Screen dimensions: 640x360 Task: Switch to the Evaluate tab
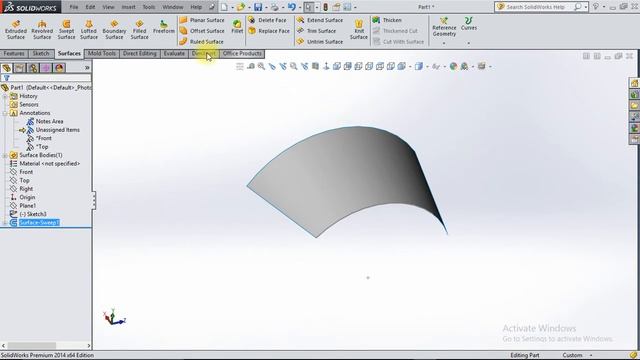pos(174,53)
